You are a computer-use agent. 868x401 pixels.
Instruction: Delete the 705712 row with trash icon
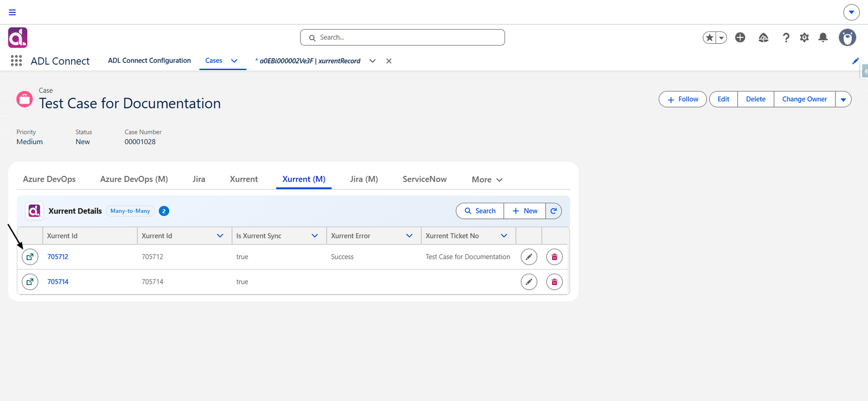554,257
